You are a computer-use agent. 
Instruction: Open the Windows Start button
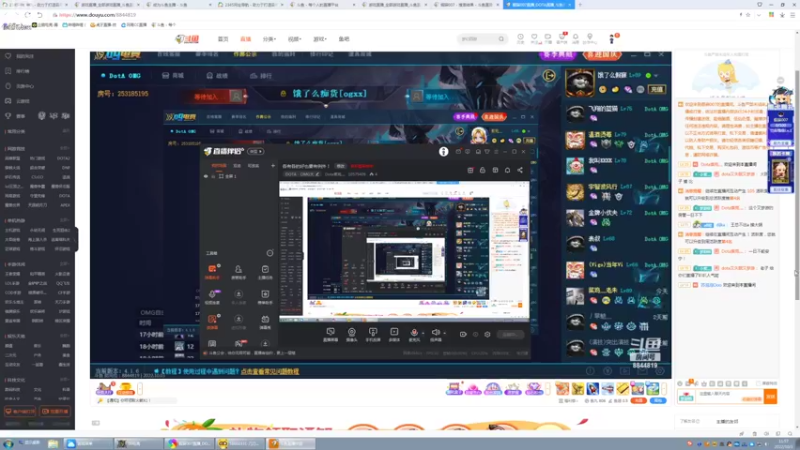pos(9,443)
